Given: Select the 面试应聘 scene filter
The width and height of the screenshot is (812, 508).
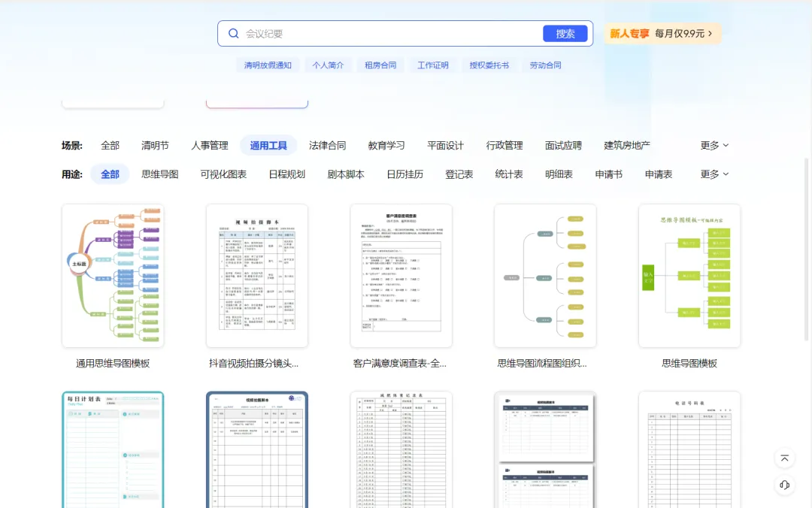Looking at the screenshot, I should [563, 146].
